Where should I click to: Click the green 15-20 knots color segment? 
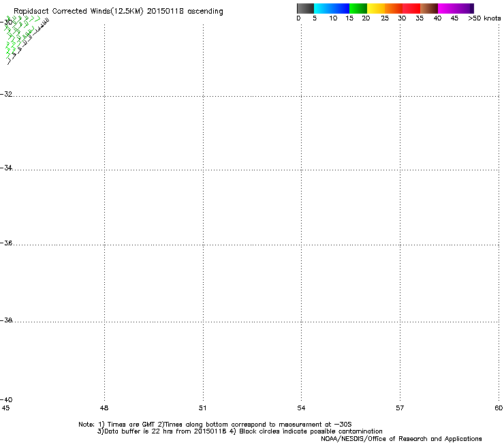[358, 8]
